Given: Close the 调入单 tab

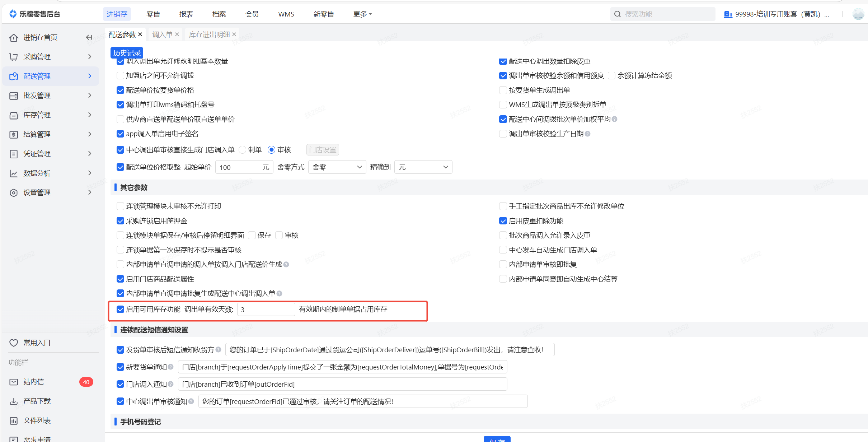Looking at the screenshot, I should 177,34.
